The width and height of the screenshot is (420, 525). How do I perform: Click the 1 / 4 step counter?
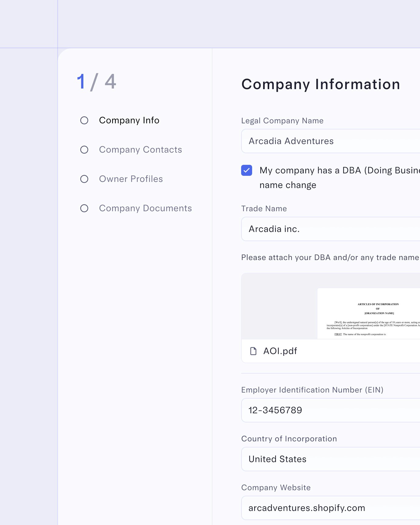96,82
